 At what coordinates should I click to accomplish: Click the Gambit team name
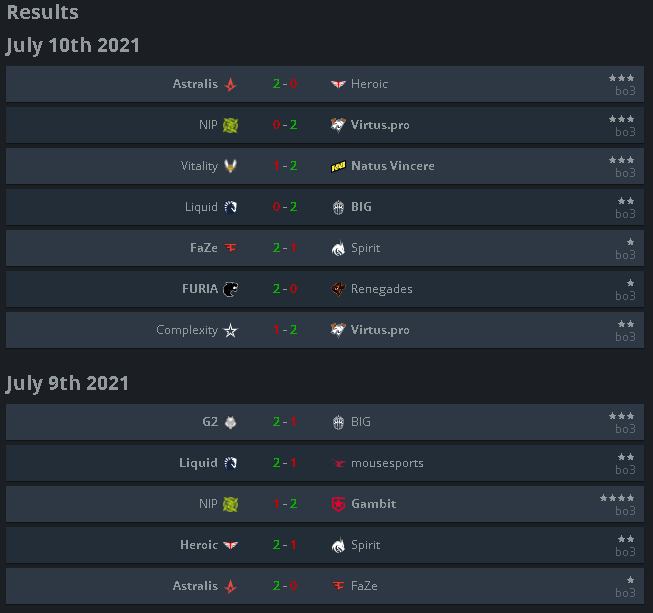pos(374,504)
